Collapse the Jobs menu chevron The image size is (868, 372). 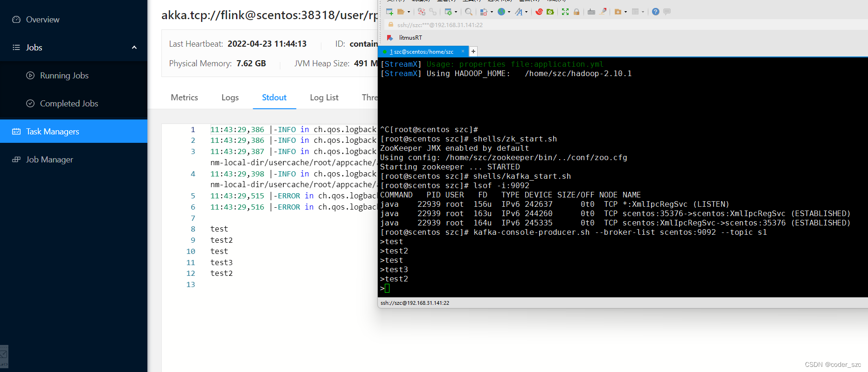point(134,48)
